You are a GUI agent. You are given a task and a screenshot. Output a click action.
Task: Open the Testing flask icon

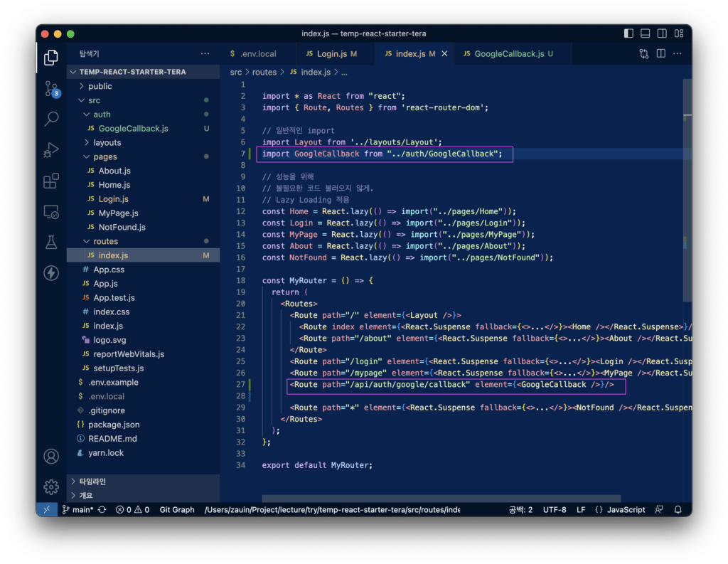pyautogui.click(x=51, y=242)
